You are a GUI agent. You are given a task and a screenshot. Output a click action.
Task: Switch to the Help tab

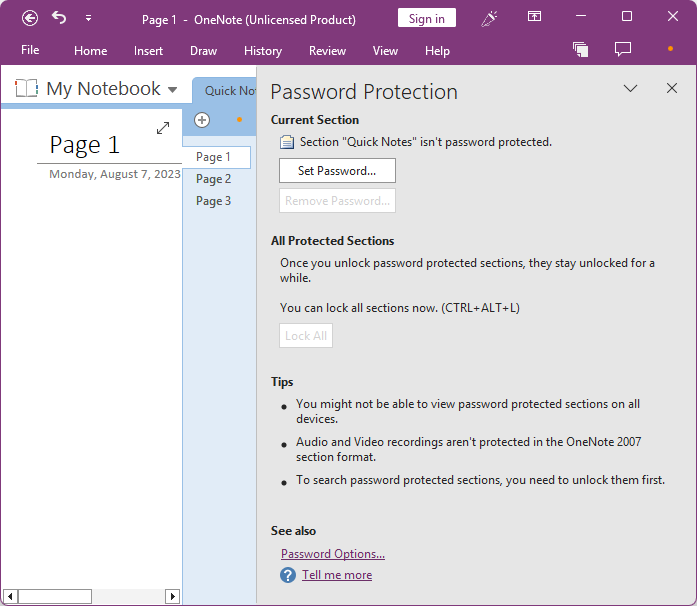(437, 51)
